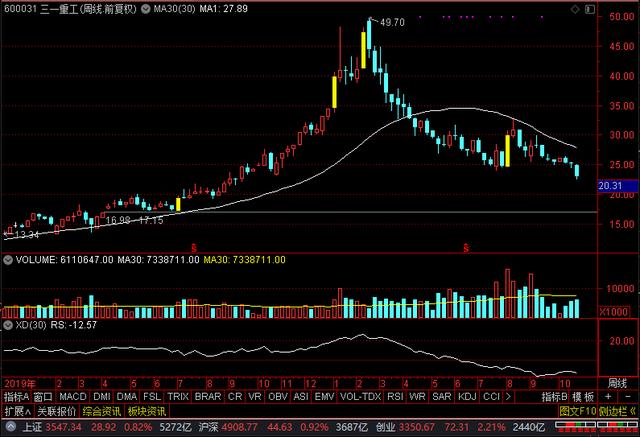Image resolution: width=640 pixels, height=437 pixels.
Task: Click the 16.98 - 17.15 price range label
Action: [134, 220]
